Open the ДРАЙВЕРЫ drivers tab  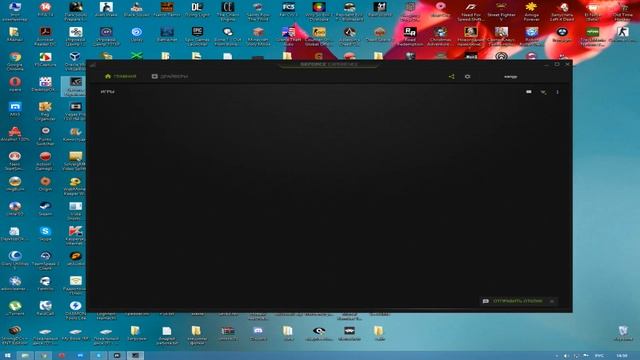(x=170, y=76)
